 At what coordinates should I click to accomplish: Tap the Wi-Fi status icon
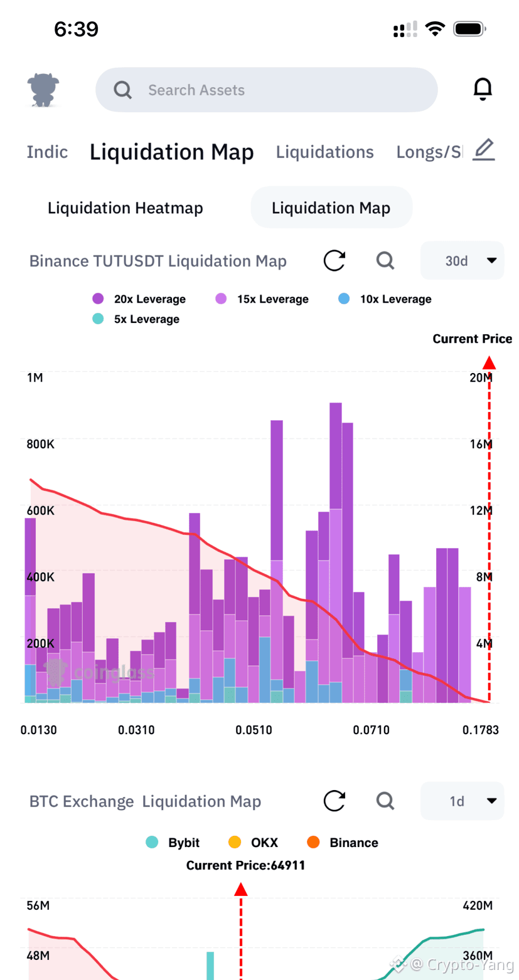pos(434,29)
